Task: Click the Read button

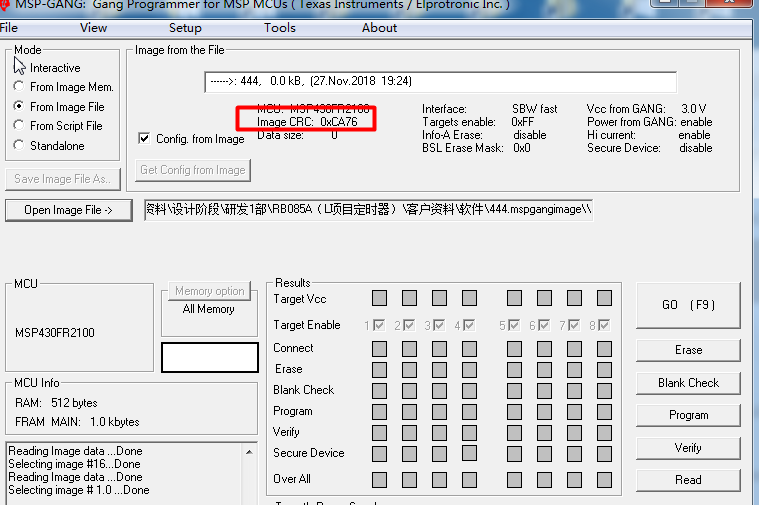Action: (688, 480)
